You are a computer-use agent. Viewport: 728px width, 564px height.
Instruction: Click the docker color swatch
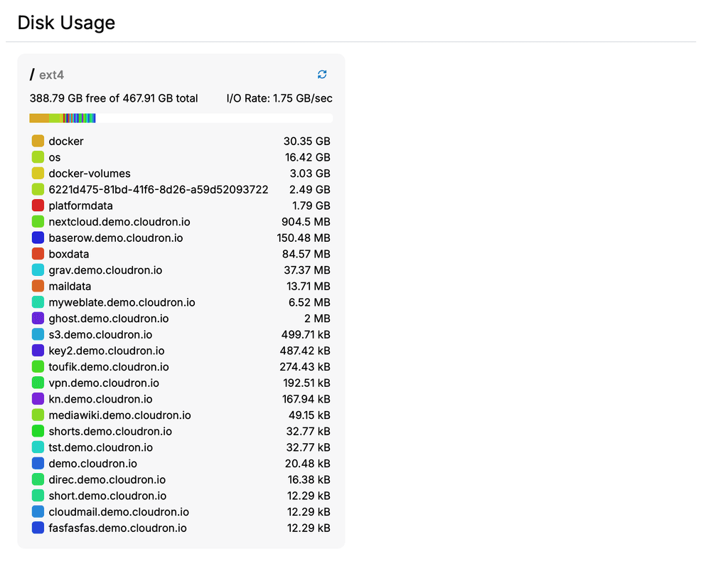click(38, 142)
